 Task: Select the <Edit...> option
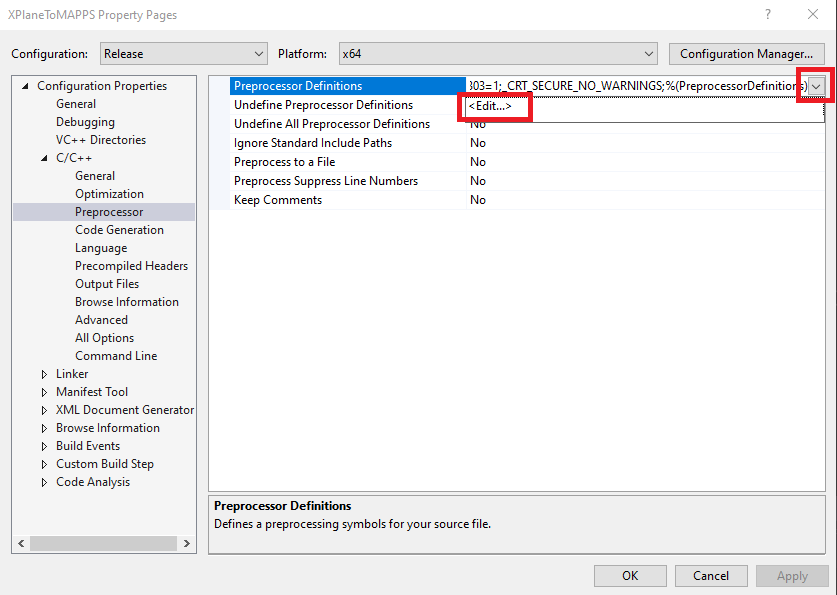coord(490,106)
